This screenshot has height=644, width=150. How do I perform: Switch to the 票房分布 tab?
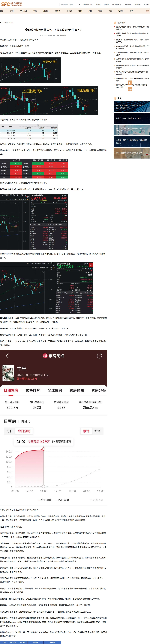tap(99, 390)
